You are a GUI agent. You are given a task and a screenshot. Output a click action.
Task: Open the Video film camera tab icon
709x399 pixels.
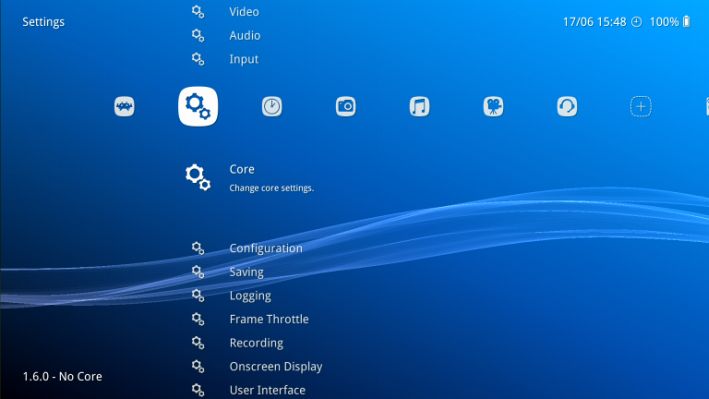[x=493, y=107]
